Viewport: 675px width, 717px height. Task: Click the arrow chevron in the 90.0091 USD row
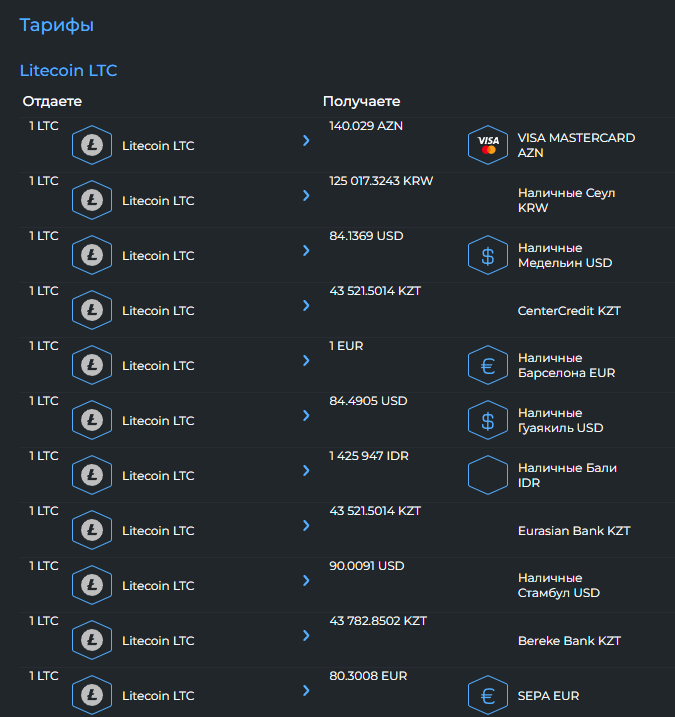tap(306, 580)
